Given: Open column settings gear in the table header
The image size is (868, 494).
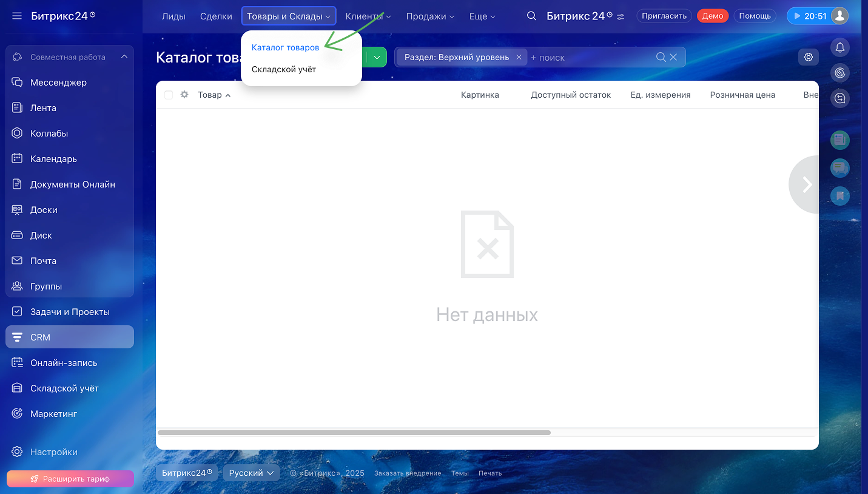Looking at the screenshot, I should click(x=184, y=95).
